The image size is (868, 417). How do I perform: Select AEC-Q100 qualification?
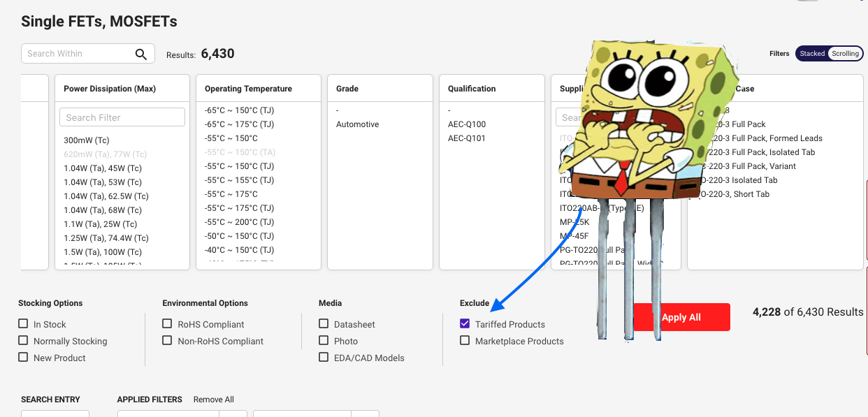(x=467, y=124)
